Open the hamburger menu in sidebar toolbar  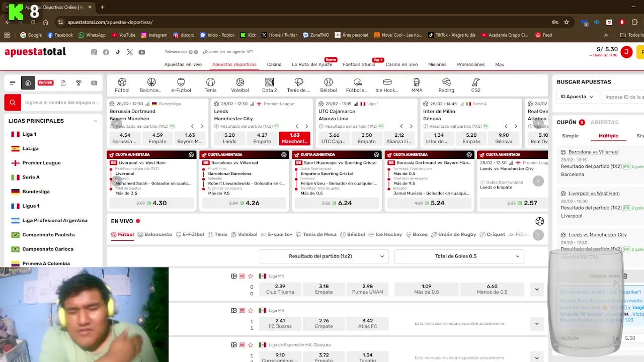click(x=13, y=83)
